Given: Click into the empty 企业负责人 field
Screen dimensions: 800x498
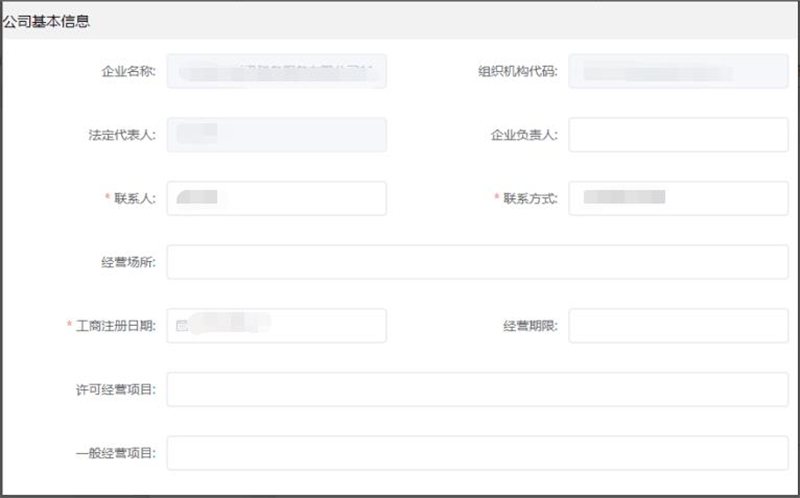Looking at the screenshot, I should point(678,135).
